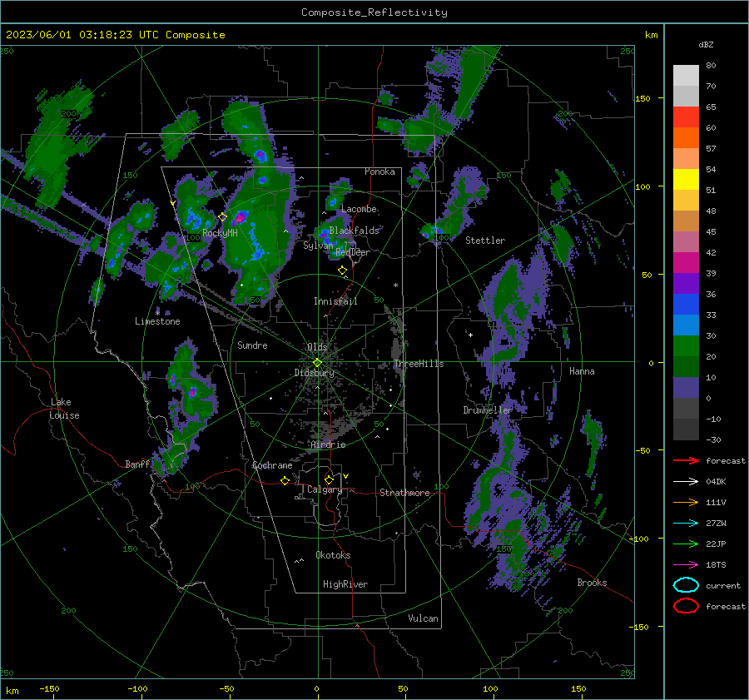749x700 pixels.
Task: Click the 65 dBZ red color swatch
Action: (686, 117)
